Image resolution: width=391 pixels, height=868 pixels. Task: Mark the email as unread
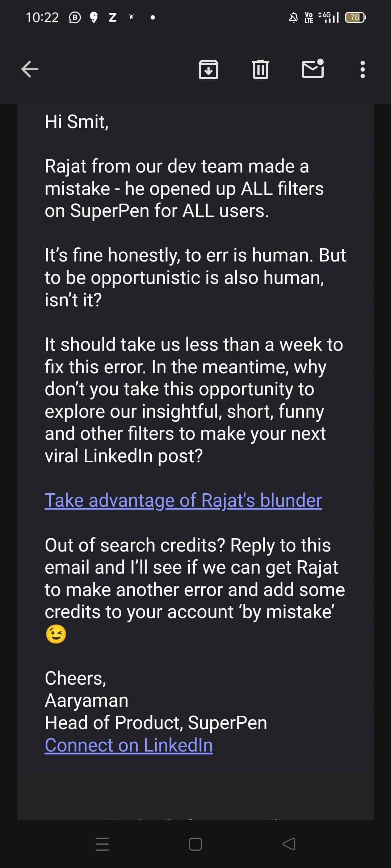pos(313,69)
